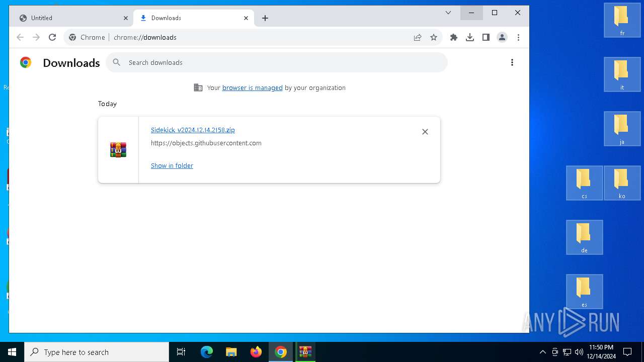Open the Extensions puzzle icon
Screen dimensions: 644x362
[454, 37]
